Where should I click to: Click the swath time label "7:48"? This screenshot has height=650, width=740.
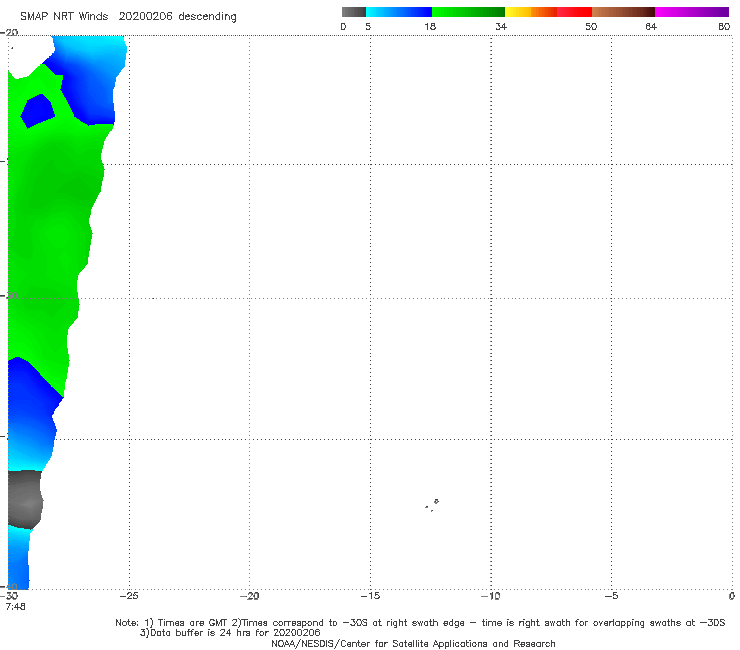[x=16, y=607]
